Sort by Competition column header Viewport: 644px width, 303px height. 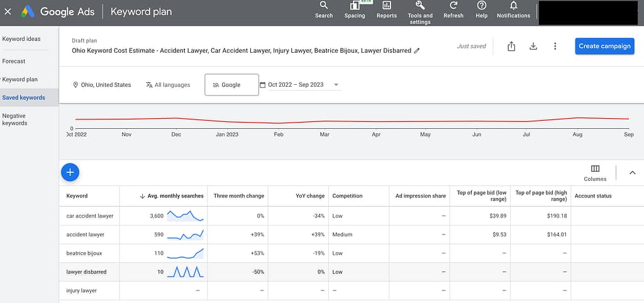tap(347, 196)
